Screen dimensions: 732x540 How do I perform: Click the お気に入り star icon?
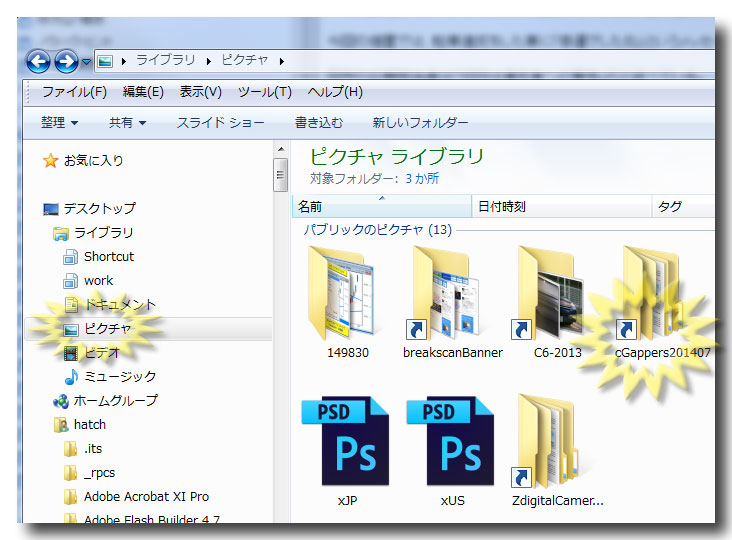50,161
